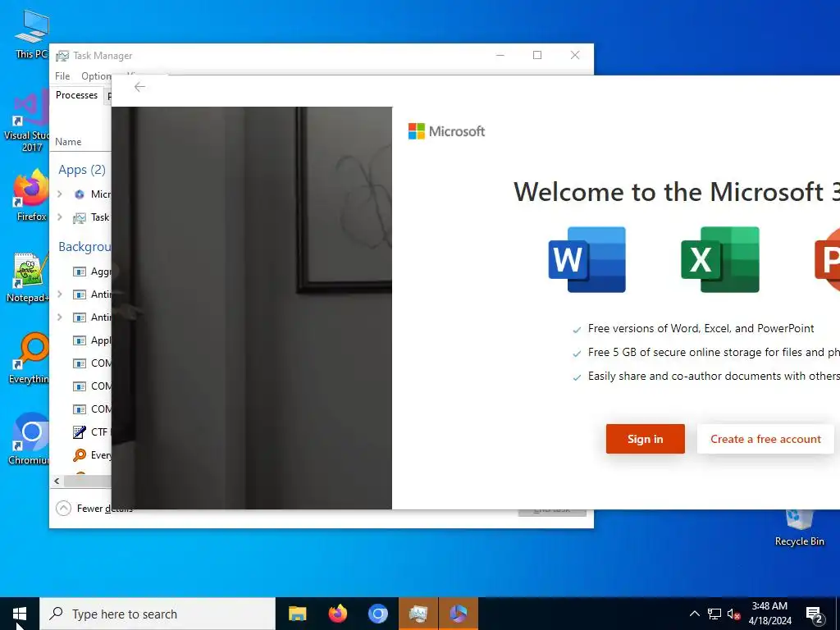Viewport: 840px width, 630px height.
Task: Choose Create a free account
Action: [765, 439]
